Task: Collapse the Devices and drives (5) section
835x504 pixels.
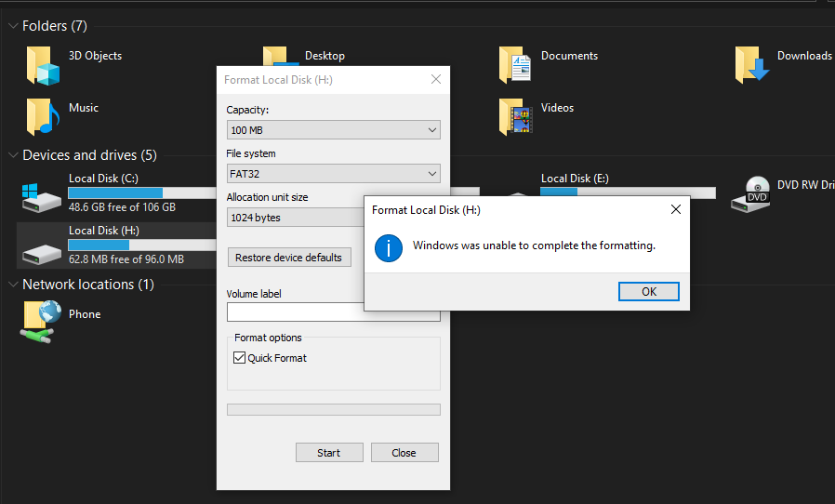Action: click(x=13, y=155)
